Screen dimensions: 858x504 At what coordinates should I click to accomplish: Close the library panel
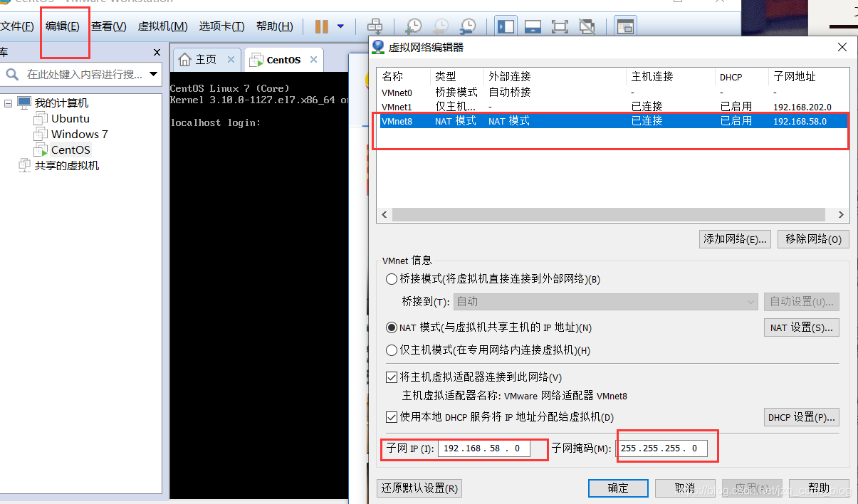pos(157,53)
